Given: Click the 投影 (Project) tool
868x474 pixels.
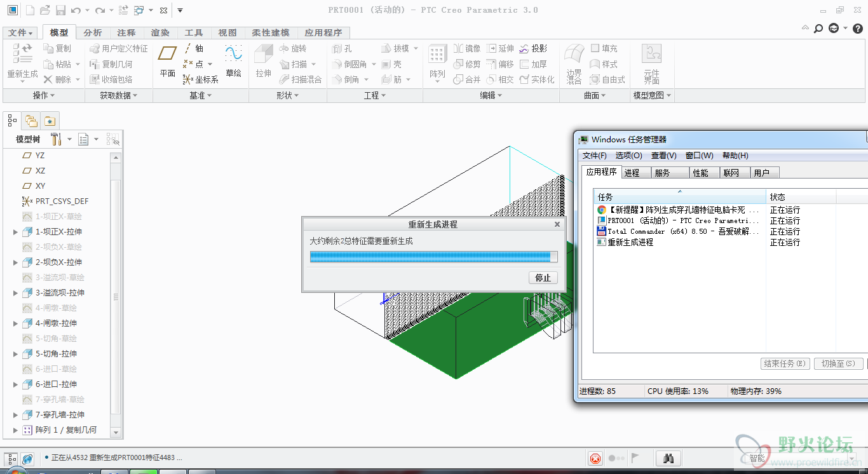Looking at the screenshot, I should (533, 48).
